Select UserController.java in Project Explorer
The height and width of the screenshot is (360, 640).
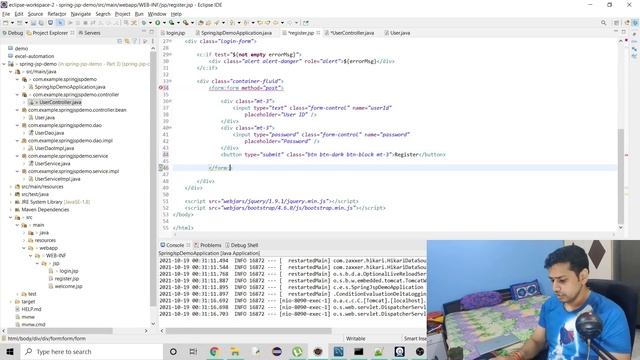[x=60, y=102]
